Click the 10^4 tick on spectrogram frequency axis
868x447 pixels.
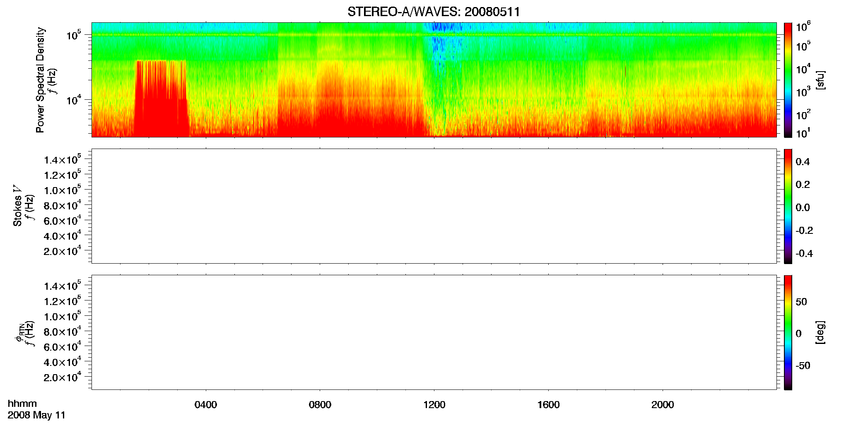tap(74, 99)
